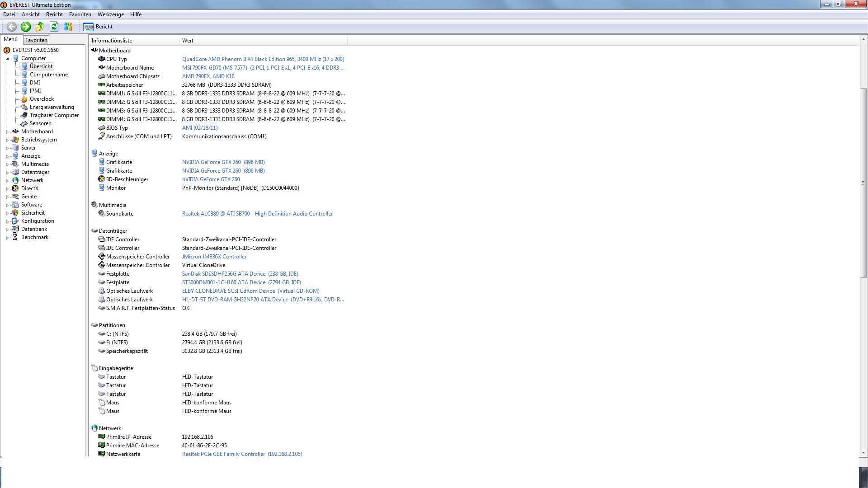Click the vertical scrollbar thumb
Viewport: 868px width, 488px height.
click(x=863, y=183)
